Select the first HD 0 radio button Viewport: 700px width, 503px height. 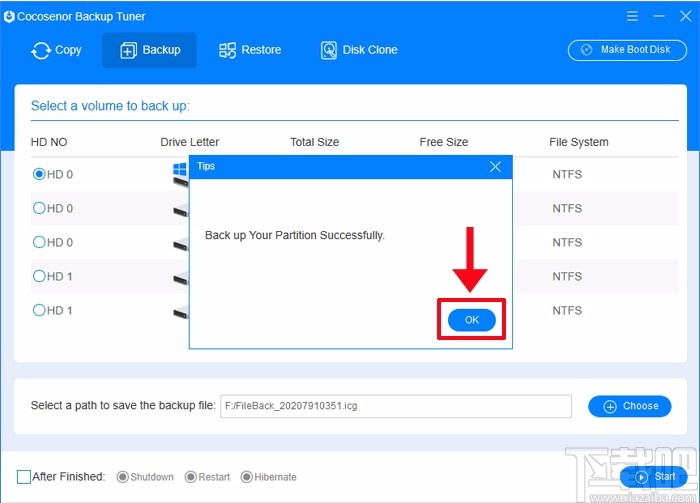coord(39,174)
